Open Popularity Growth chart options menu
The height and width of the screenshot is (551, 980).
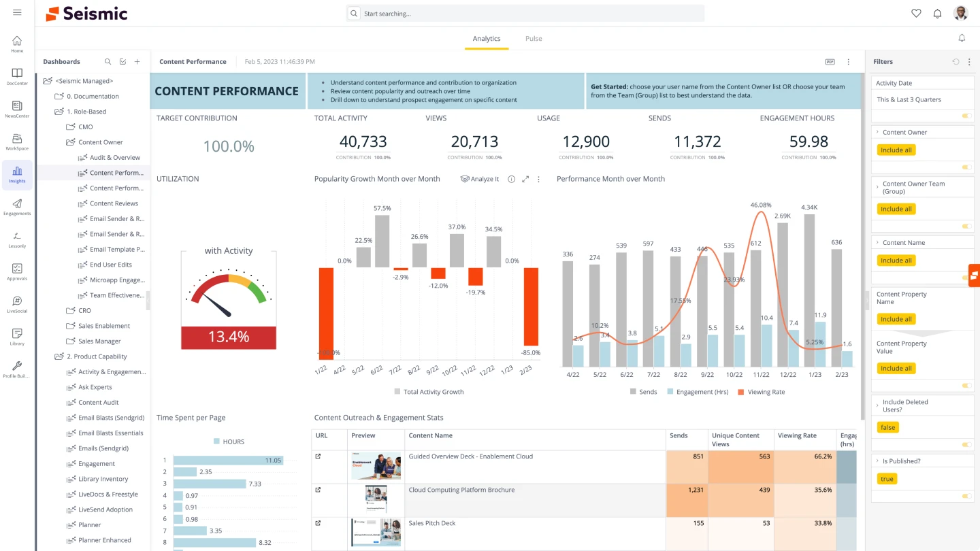pyautogui.click(x=538, y=179)
